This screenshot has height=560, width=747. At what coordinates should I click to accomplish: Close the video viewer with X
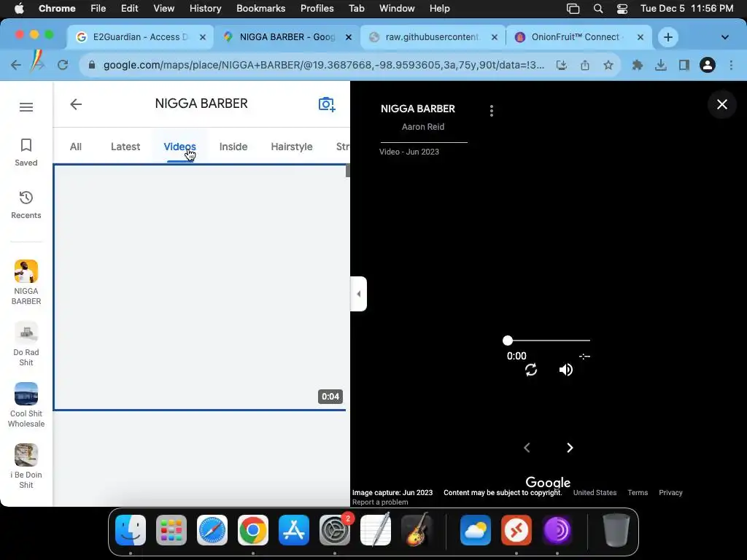(x=722, y=104)
